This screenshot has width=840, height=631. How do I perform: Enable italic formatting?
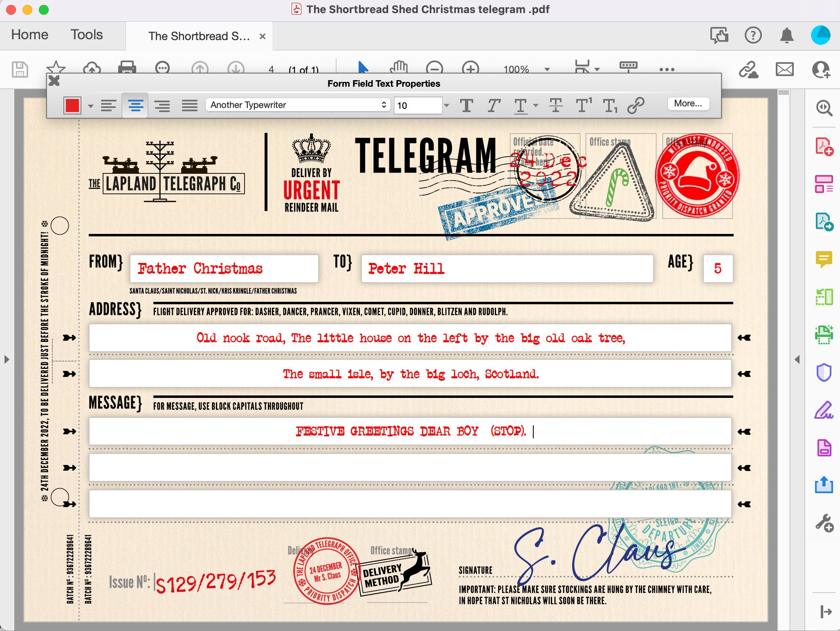click(x=494, y=106)
